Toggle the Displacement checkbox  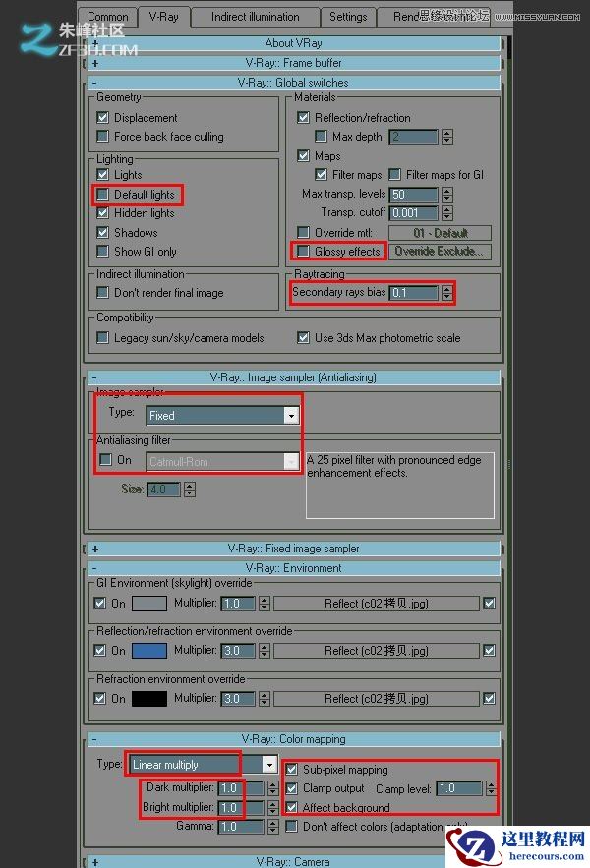[x=102, y=117]
